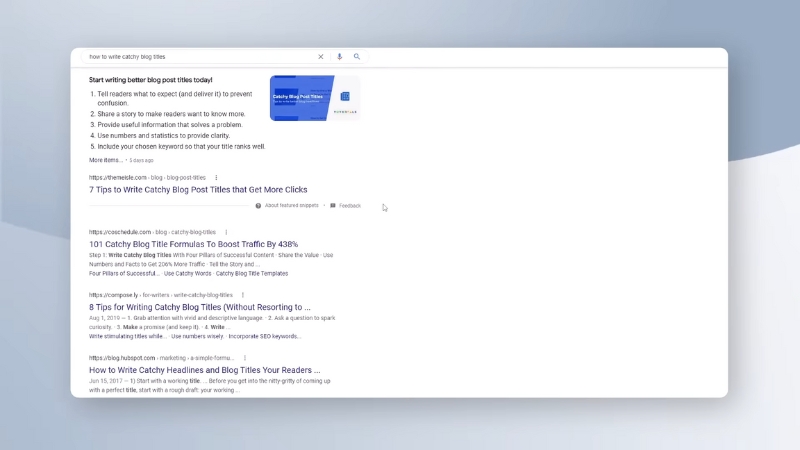Viewport: 800px width, 450px height.
Task: Click snippet item 'Use numbers and statistics'
Action: coord(164,136)
